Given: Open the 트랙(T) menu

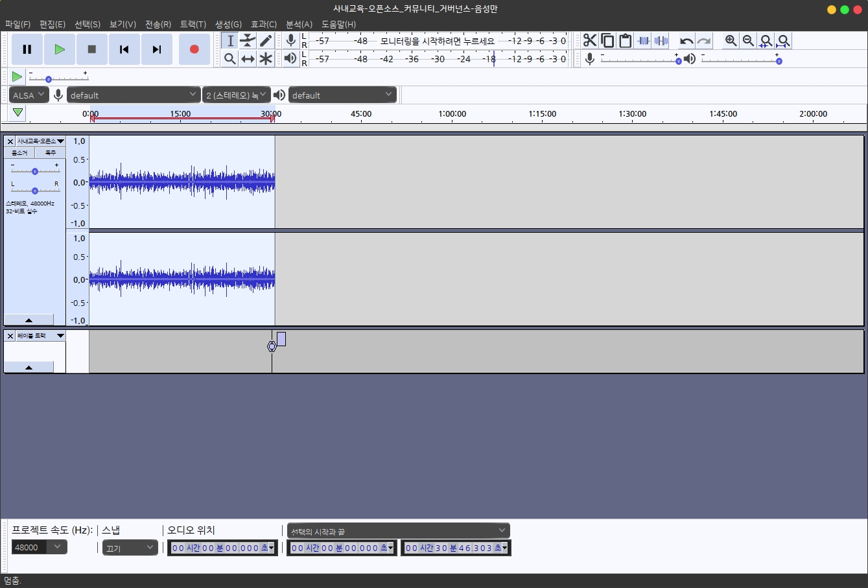Looking at the screenshot, I should [x=193, y=24].
